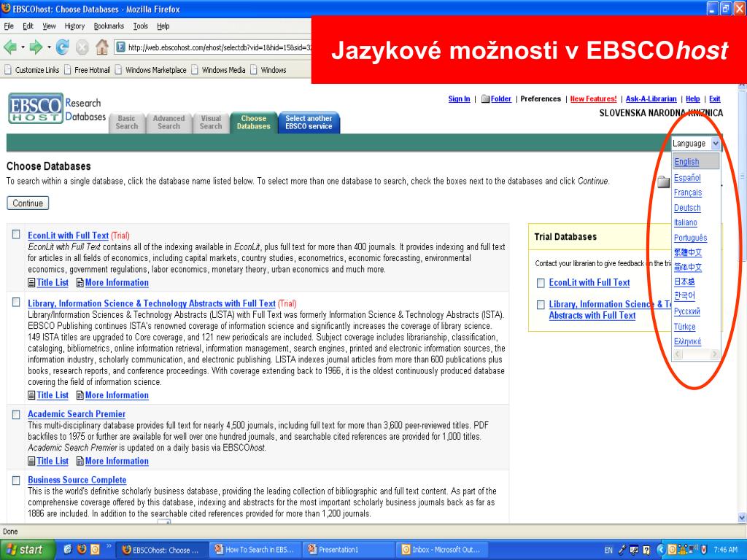Click the EN language indicator in the tray
747x560 pixels.
(x=608, y=550)
